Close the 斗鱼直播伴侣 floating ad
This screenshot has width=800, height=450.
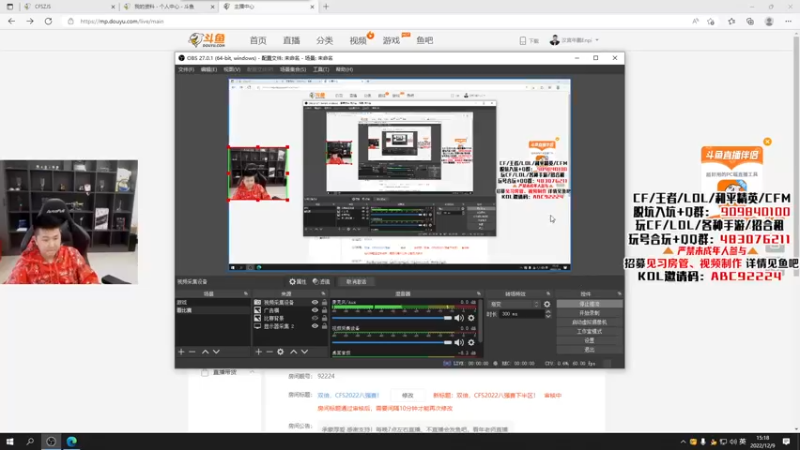[767, 142]
